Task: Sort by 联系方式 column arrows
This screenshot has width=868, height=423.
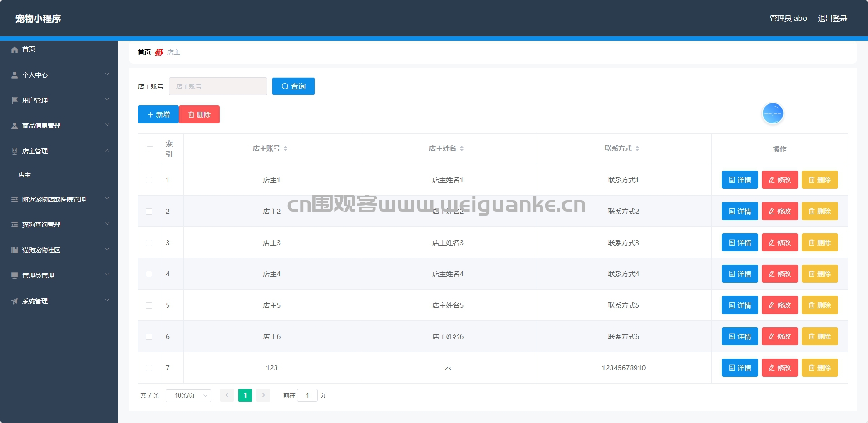Action: [x=637, y=148]
